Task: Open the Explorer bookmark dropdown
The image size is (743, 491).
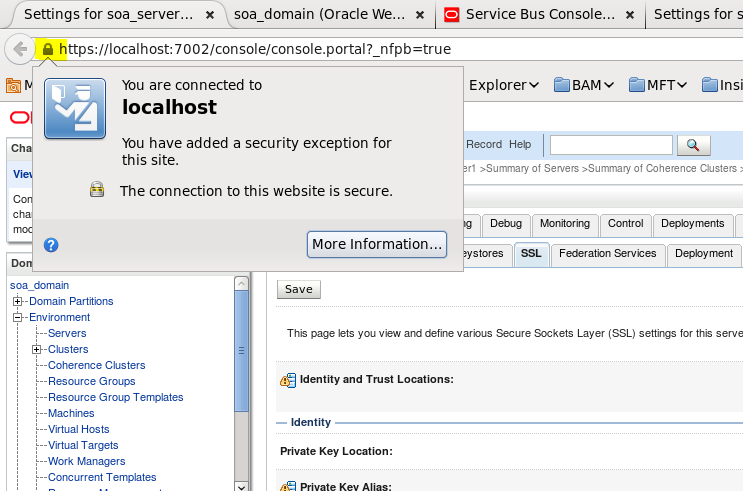Action: (504, 85)
